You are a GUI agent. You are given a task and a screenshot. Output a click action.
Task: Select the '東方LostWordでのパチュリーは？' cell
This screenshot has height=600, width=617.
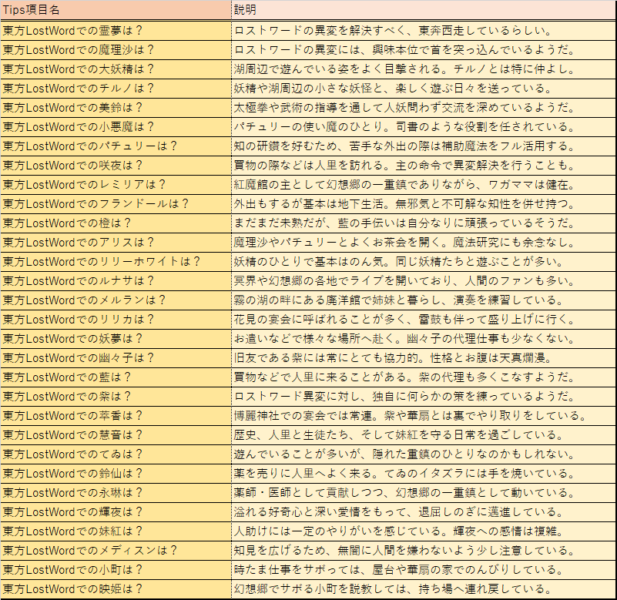pos(115,146)
